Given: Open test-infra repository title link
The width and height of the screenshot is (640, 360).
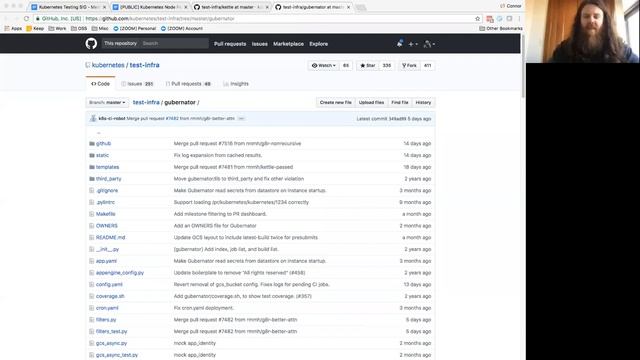Looking at the screenshot, I should (x=144, y=65).
